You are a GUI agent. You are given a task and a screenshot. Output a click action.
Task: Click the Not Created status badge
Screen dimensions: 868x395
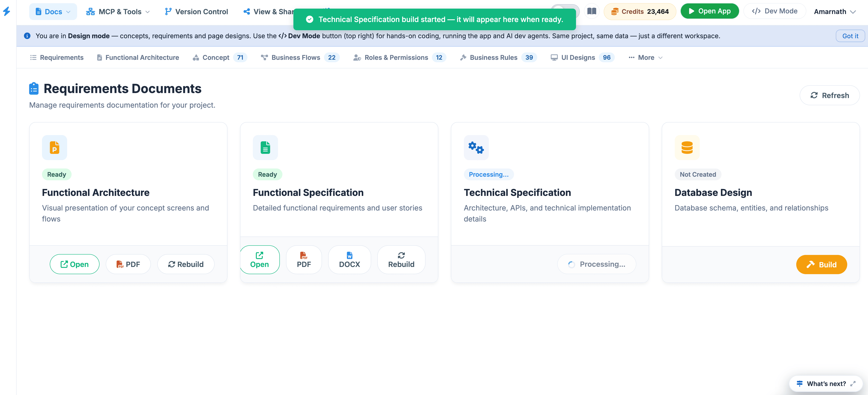[698, 174]
